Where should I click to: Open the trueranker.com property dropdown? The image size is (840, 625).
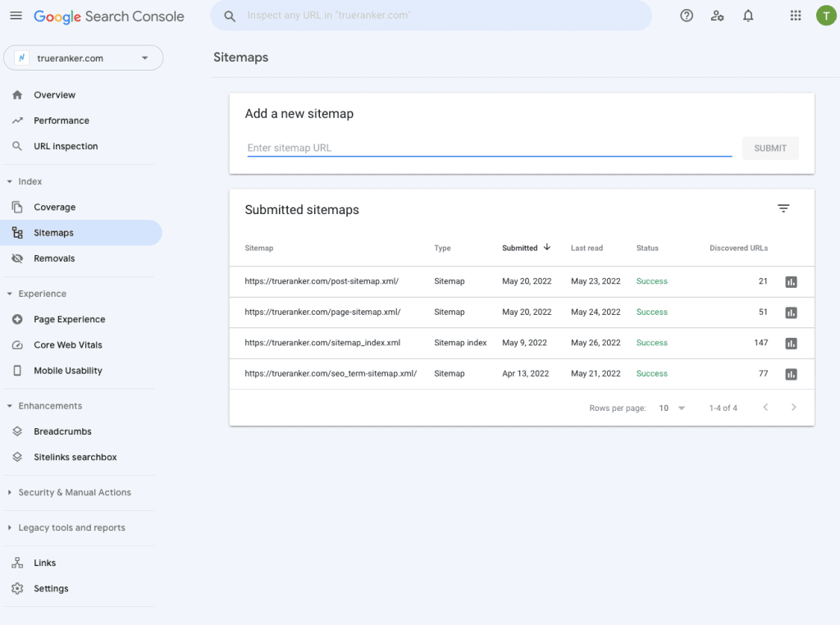click(83, 58)
